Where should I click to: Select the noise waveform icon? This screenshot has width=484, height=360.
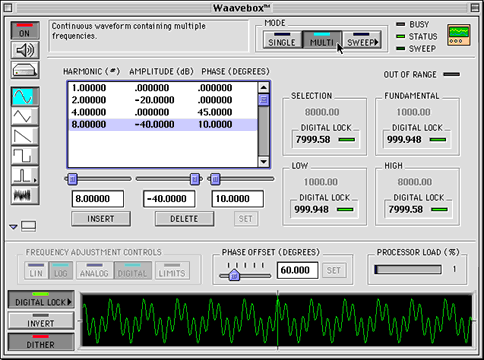coord(25,195)
